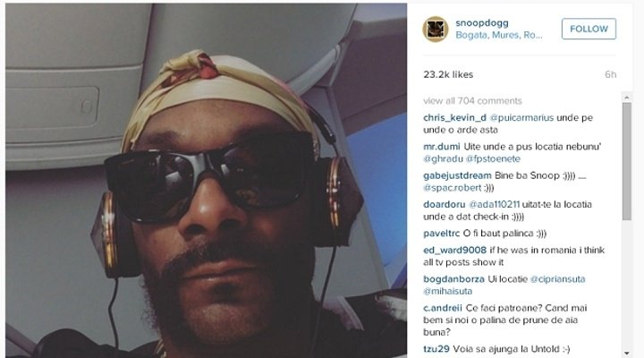Viewport: 644px width, 358px height.
Task: Expand view all 704 comments
Action: tap(472, 101)
